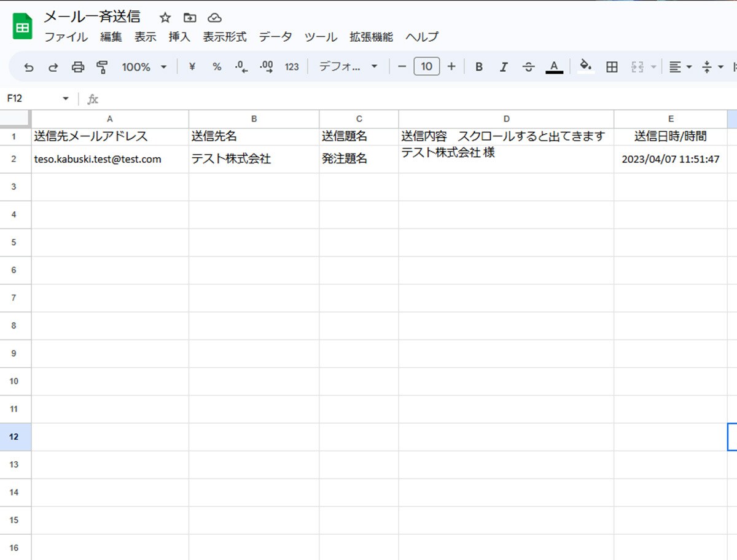Image resolution: width=737 pixels, height=560 pixels.
Task: Star the メール一斉送信 document
Action: tap(165, 17)
